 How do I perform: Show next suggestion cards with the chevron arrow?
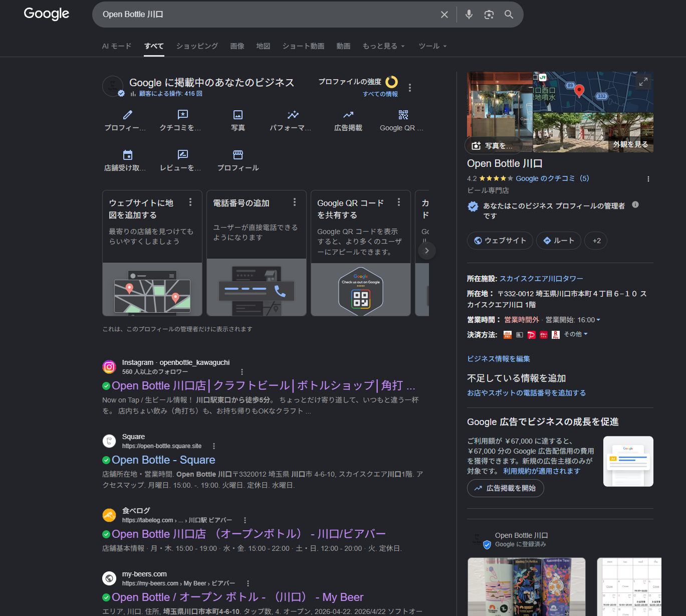(426, 251)
